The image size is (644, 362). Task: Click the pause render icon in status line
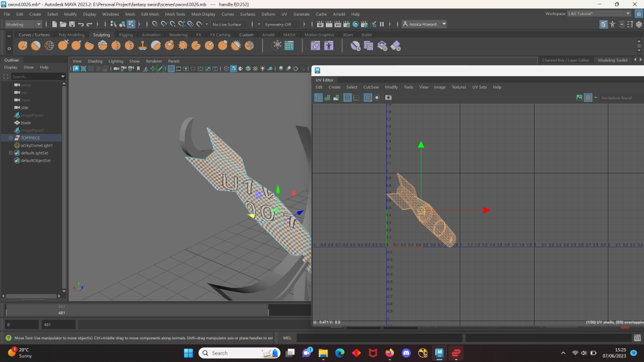click(x=382, y=25)
